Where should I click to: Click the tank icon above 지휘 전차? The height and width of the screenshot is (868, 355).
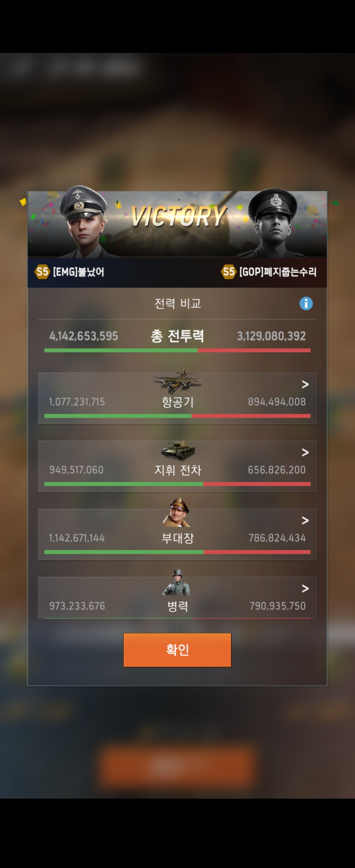[x=178, y=450]
